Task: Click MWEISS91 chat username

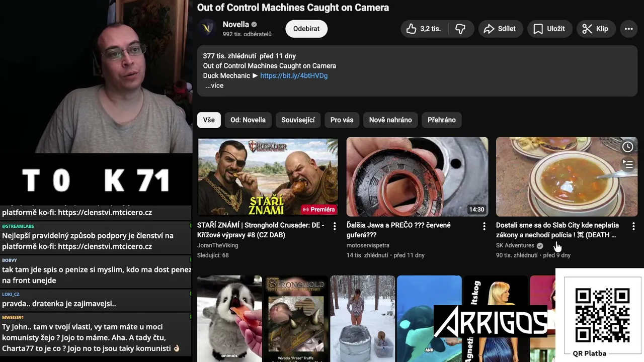Action: click(x=13, y=317)
